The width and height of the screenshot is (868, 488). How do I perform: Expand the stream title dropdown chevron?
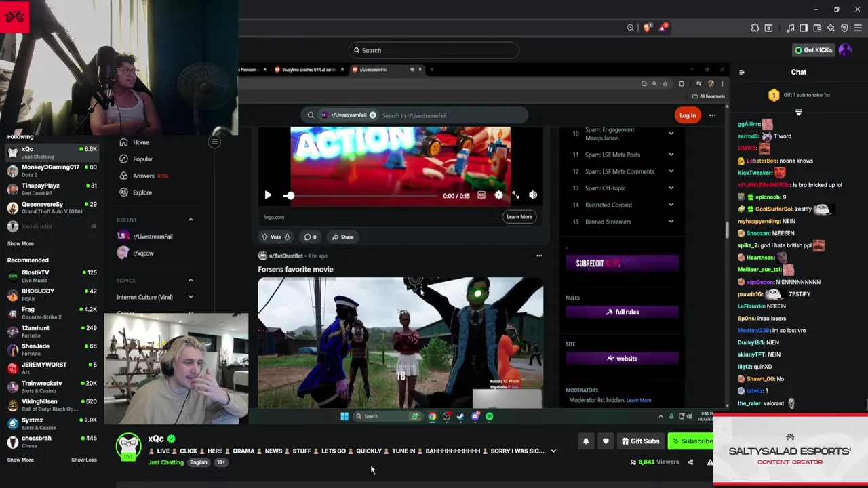[553, 451]
